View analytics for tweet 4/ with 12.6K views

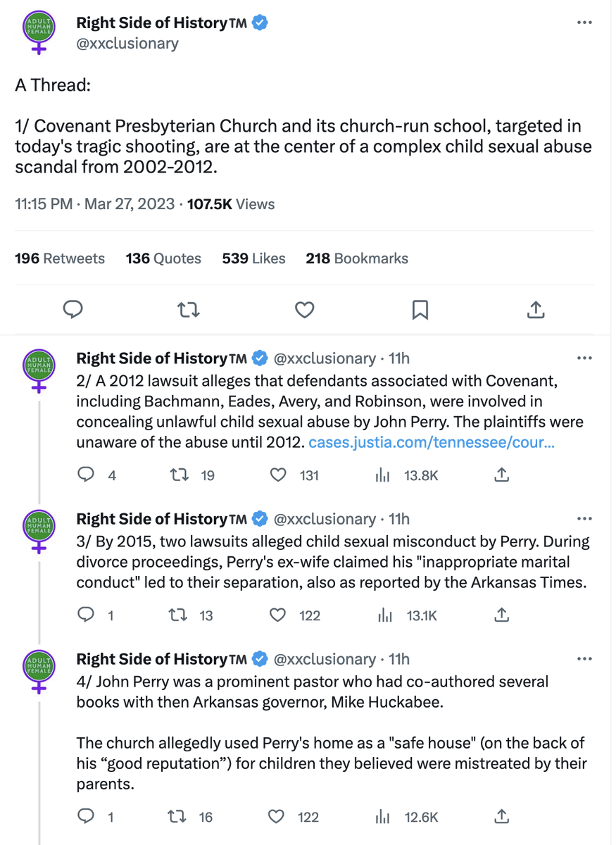[x=384, y=817]
